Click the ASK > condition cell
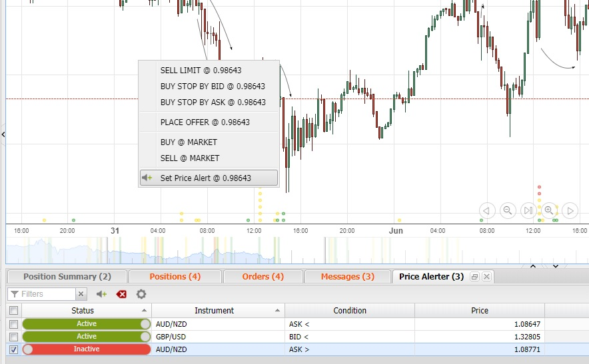Viewport: 589px width, 364px height. point(350,349)
